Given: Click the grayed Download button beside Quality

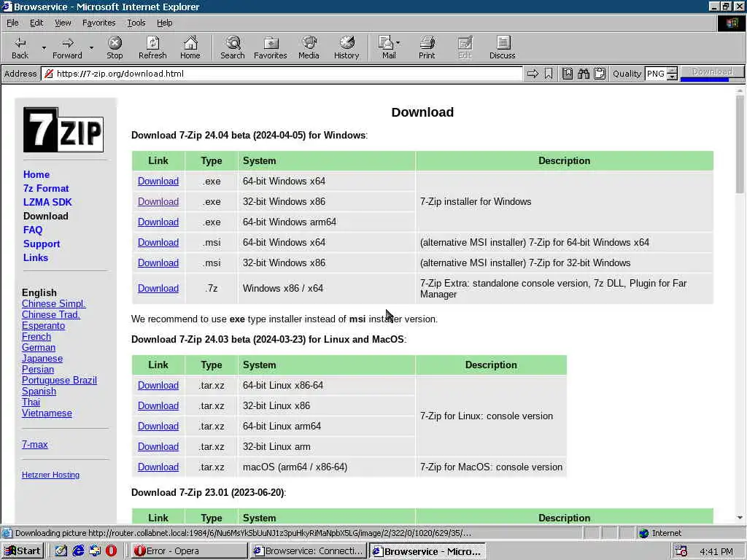Looking at the screenshot, I should 712,71.
